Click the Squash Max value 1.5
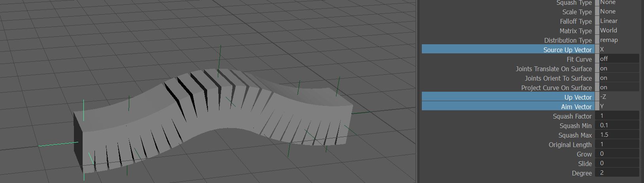This screenshot has width=644, height=183. (x=617, y=135)
